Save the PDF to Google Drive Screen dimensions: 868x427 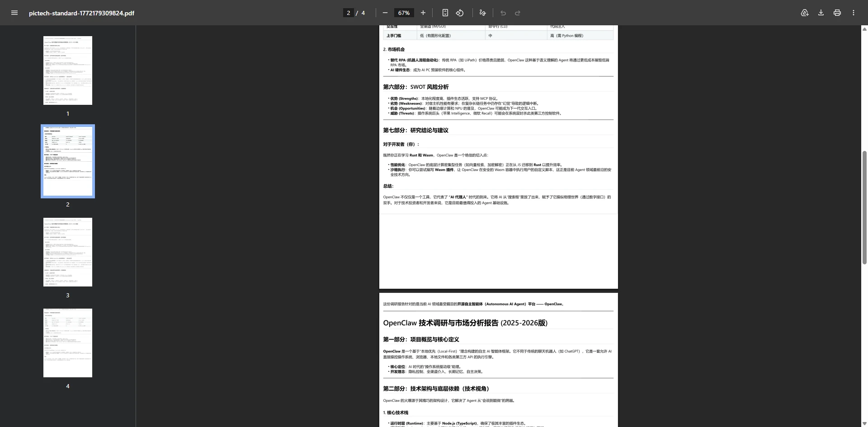[x=805, y=13]
